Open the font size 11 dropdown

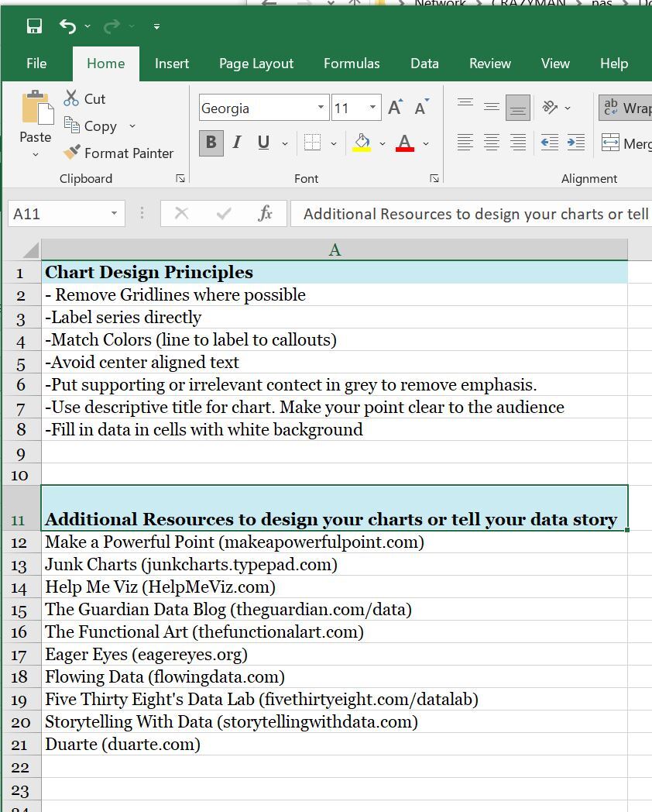point(372,108)
